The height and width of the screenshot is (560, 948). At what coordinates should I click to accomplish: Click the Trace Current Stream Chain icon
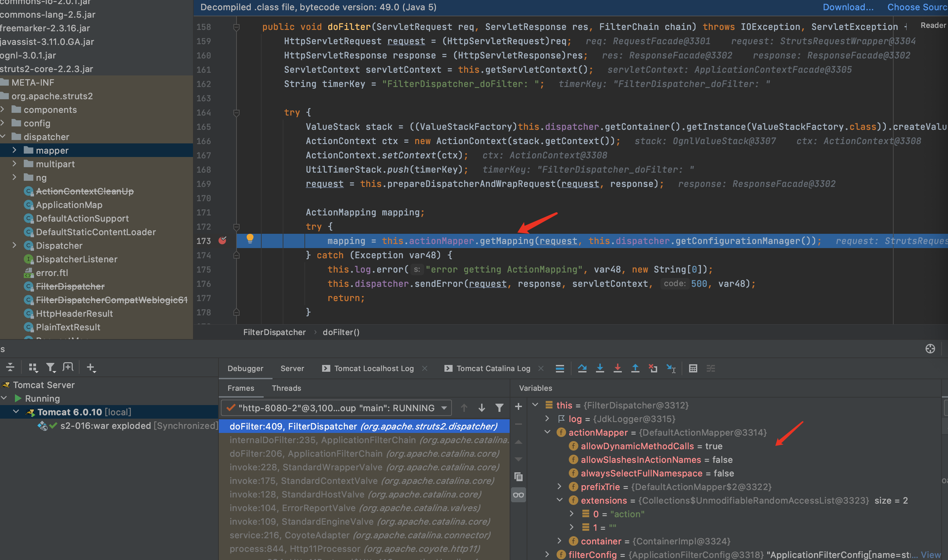(x=711, y=368)
